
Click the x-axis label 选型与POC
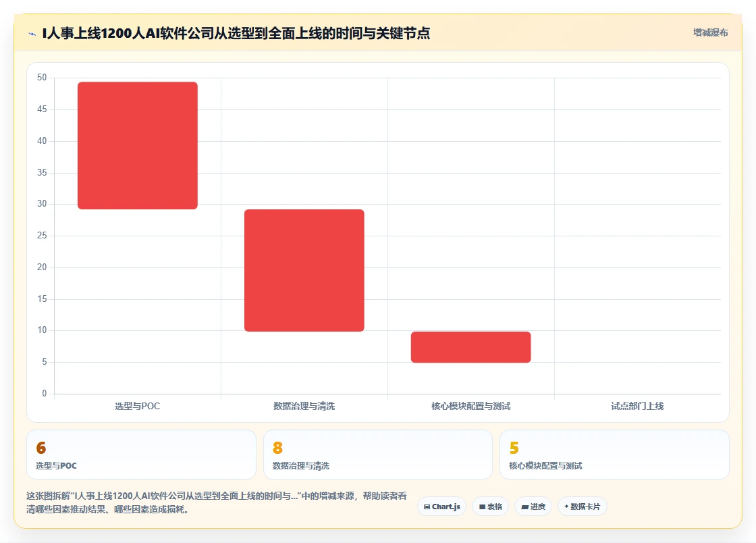tap(138, 406)
